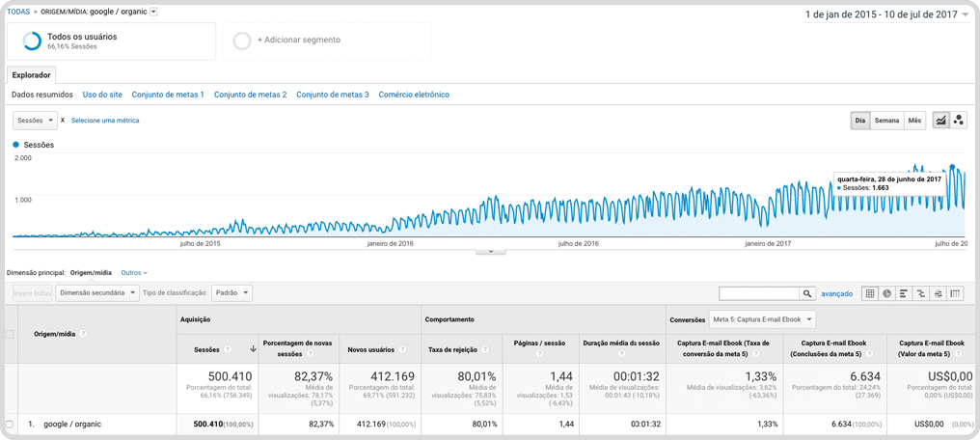Click the empty Adicionar segmento circle icon
Viewport: 980px width, 440px height.
tap(242, 41)
